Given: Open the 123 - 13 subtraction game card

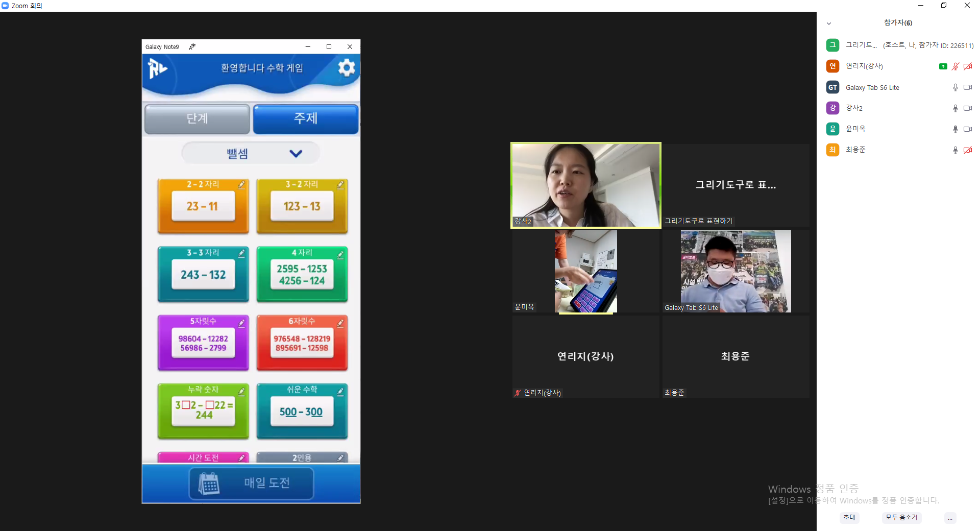Looking at the screenshot, I should (x=302, y=206).
